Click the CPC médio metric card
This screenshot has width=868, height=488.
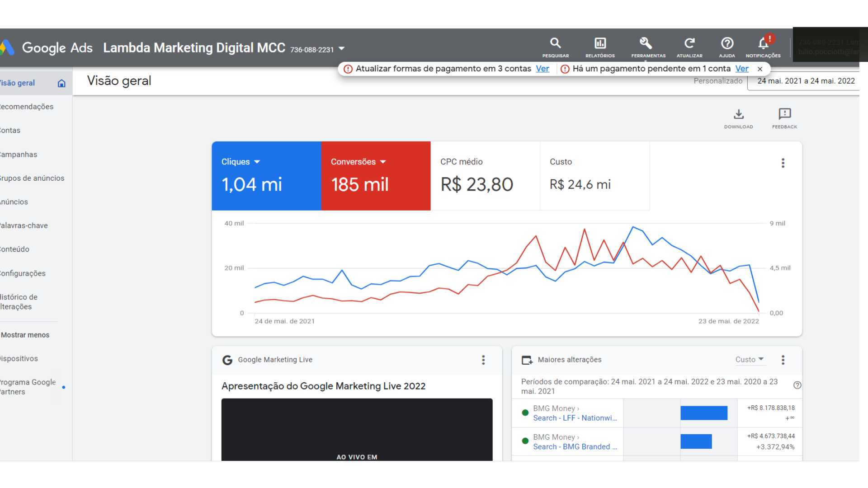pos(485,176)
